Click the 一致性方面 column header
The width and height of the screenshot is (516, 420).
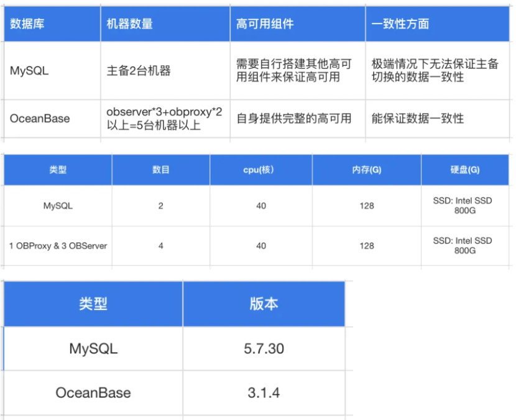tap(438, 24)
